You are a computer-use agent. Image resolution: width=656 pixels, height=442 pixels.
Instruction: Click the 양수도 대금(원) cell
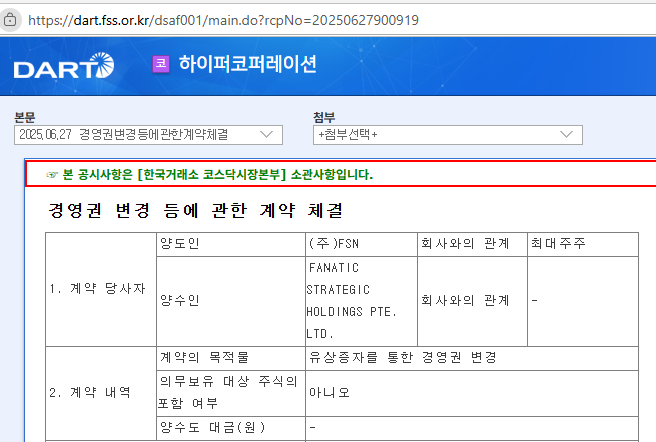click(231, 428)
